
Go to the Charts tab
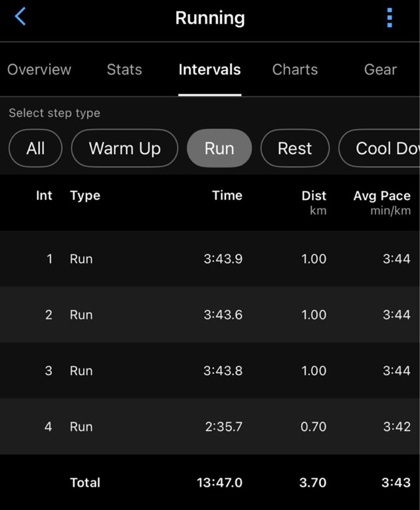pyautogui.click(x=295, y=70)
